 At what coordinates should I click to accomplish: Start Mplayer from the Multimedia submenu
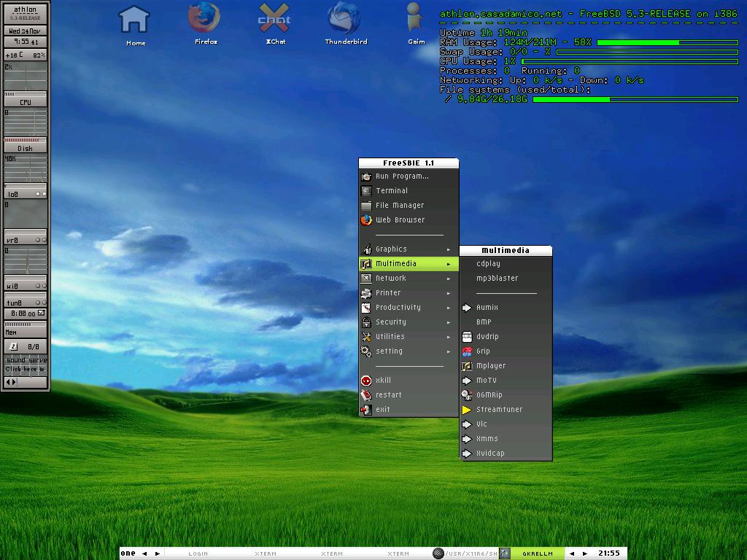click(506, 366)
